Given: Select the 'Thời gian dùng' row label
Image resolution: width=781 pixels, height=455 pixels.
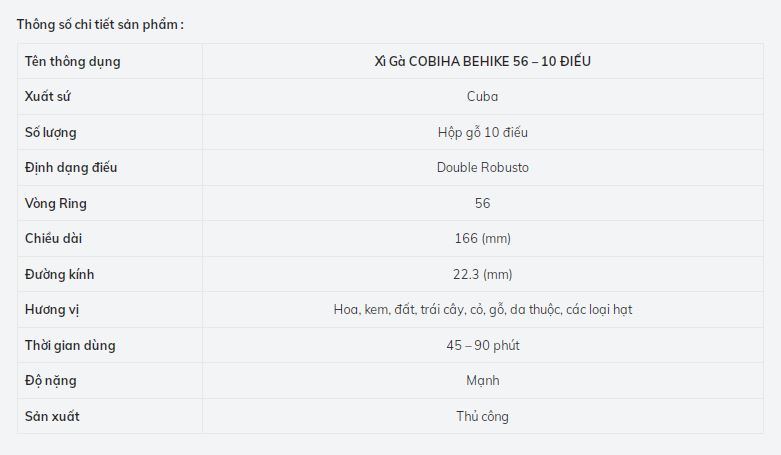Looking at the screenshot, I should tap(70, 345).
